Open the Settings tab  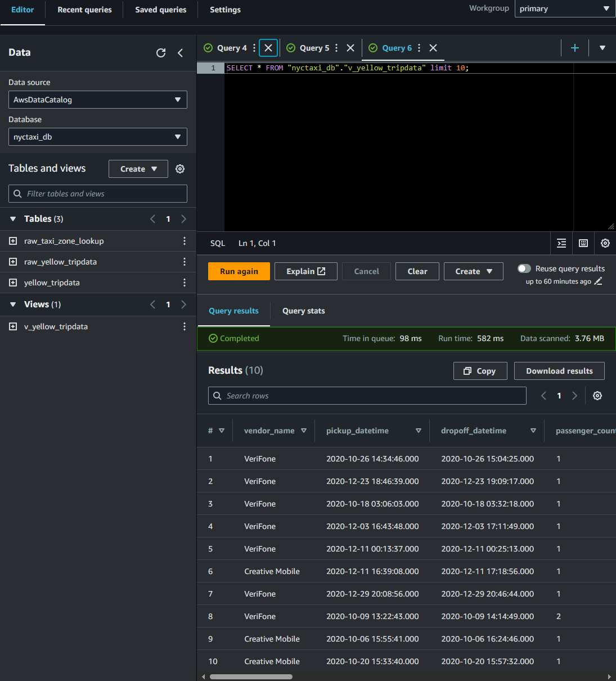[225, 10]
